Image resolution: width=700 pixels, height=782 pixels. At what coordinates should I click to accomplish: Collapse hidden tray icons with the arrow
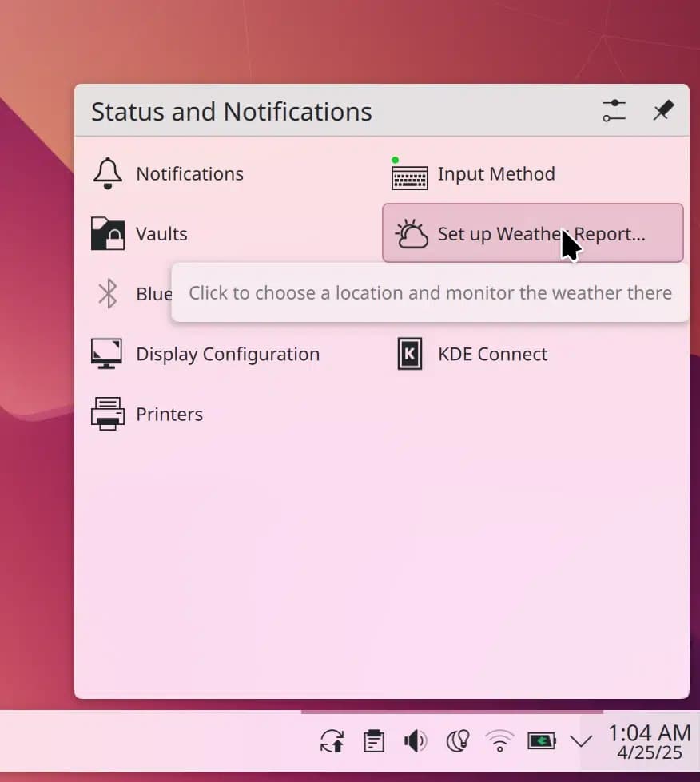pos(581,740)
